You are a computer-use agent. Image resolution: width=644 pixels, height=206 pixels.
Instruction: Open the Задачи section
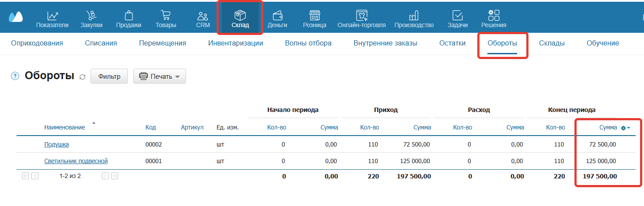pos(458,19)
